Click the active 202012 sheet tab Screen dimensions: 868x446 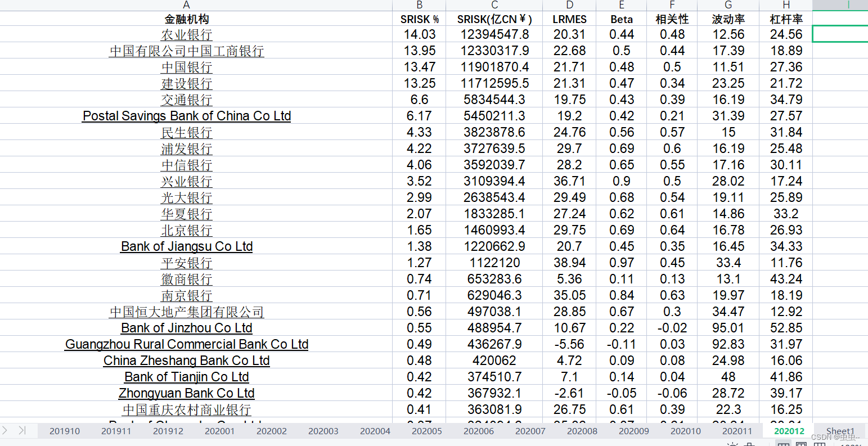789,431
